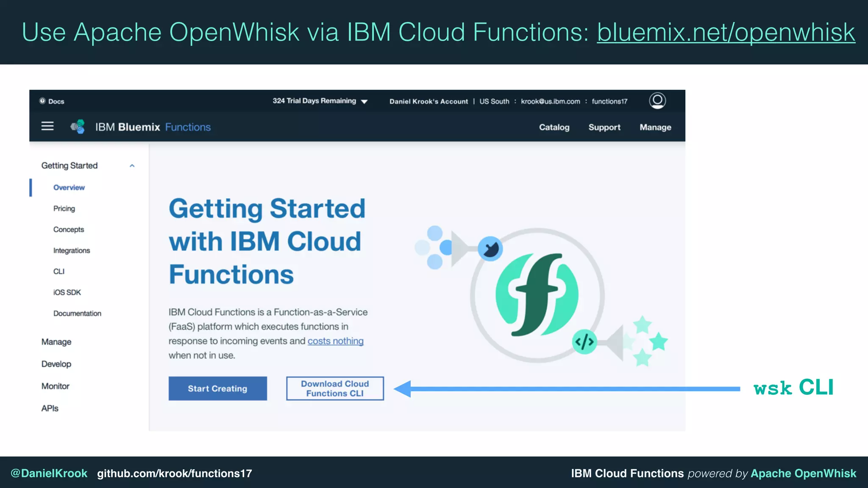Select Integrations in the sidebar
Image resolution: width=868 pixels, height=488 pixels.
pos(72,250)
